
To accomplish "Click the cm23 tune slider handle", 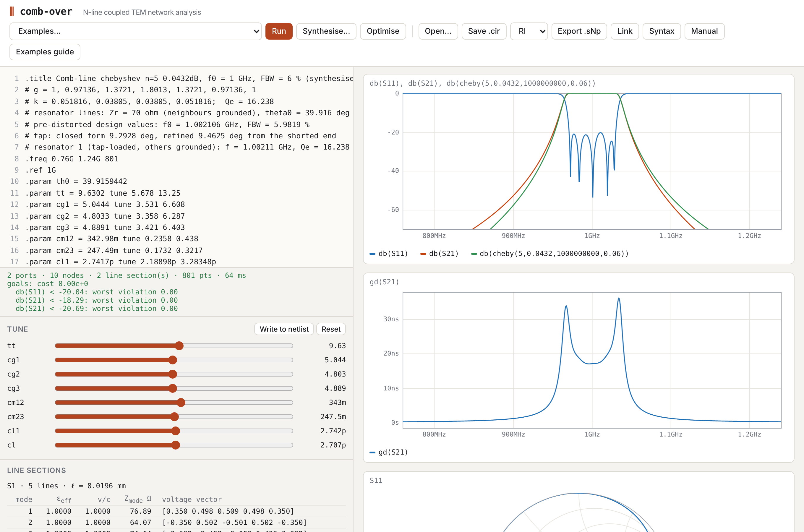I will pyautogui.click(x=174, y=417).
